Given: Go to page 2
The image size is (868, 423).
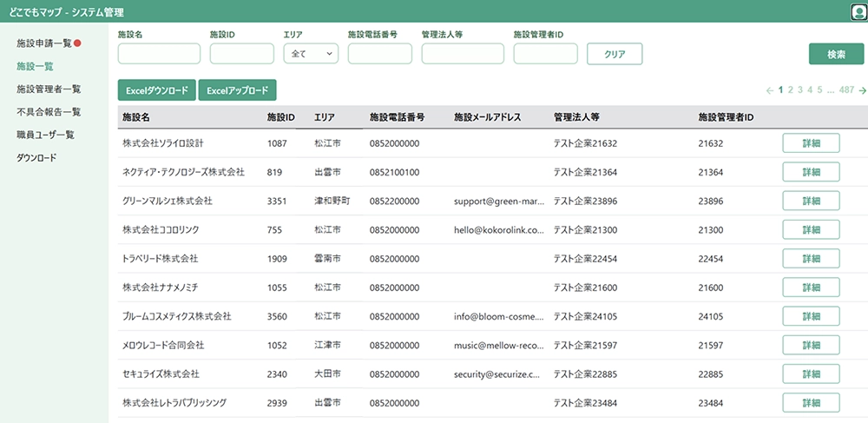Looking at the screenshot, I should (x=791, y=90).
